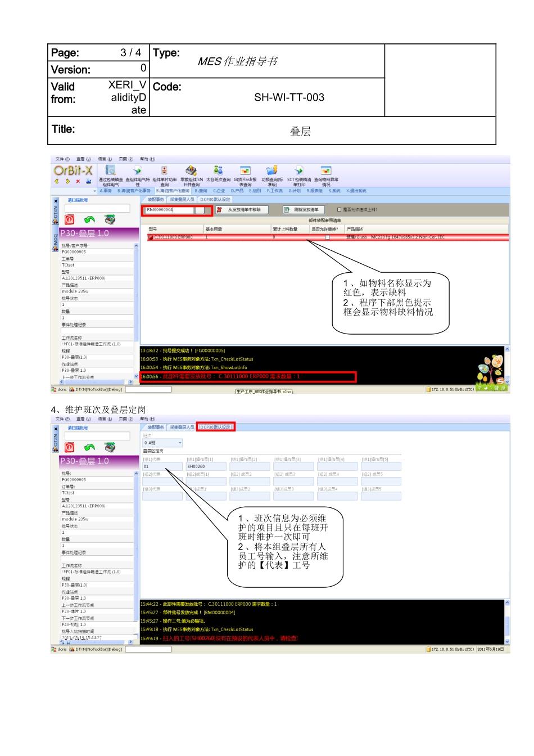Click the 组件单片功率查询 toolbar icon
534x756 pixels.
pos(164,170)
